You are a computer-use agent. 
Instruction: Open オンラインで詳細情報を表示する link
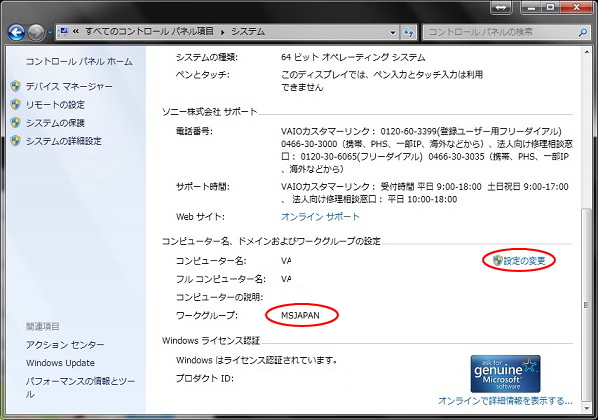click(x=505, y=401)
